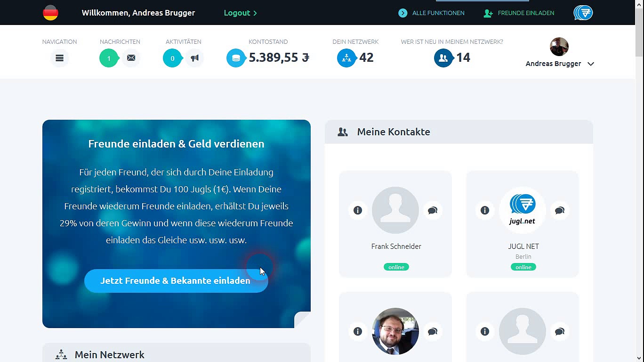644x362 pixels.
Task: Start chat with JUGL NET
Action: (x=560, y=210)
